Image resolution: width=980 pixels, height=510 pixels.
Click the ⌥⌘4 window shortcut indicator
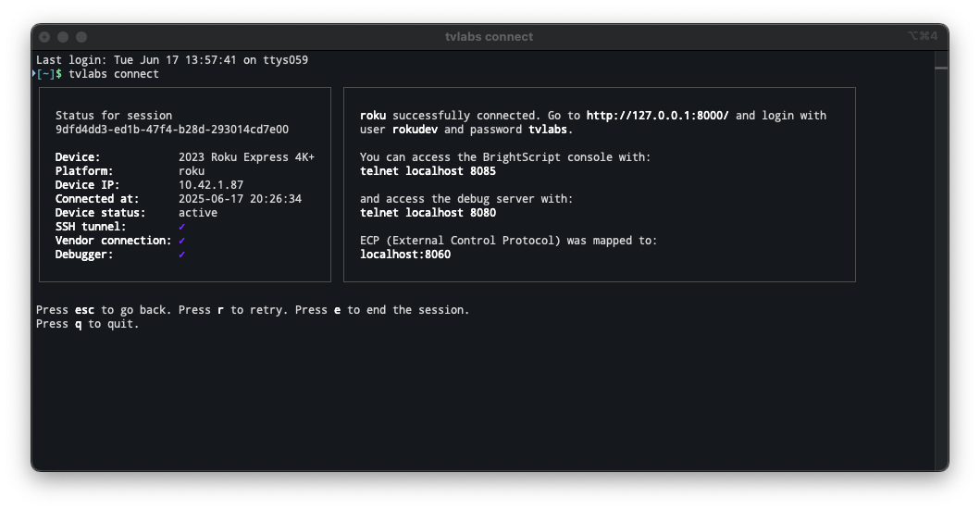pyautogui.click(x=923, y=36)
